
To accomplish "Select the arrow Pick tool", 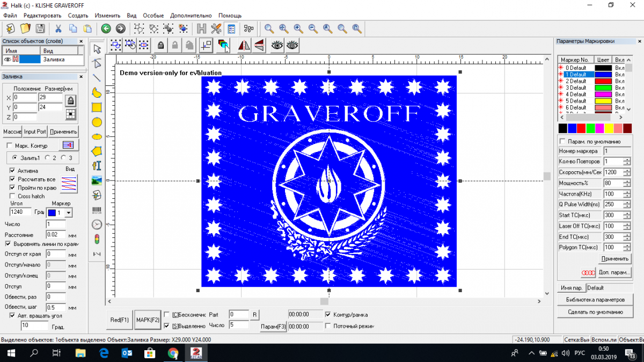I will pos(97,49).
